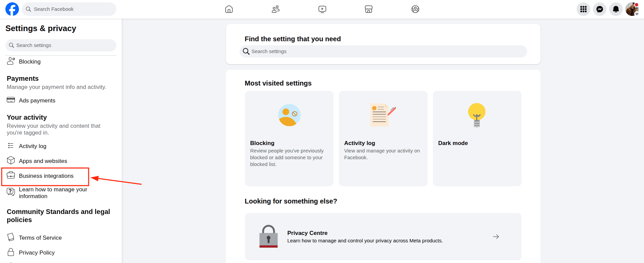644x263 pixels.
Task: Open the Messenger icon
Action: pyautogui.click(x=600, y=9)
